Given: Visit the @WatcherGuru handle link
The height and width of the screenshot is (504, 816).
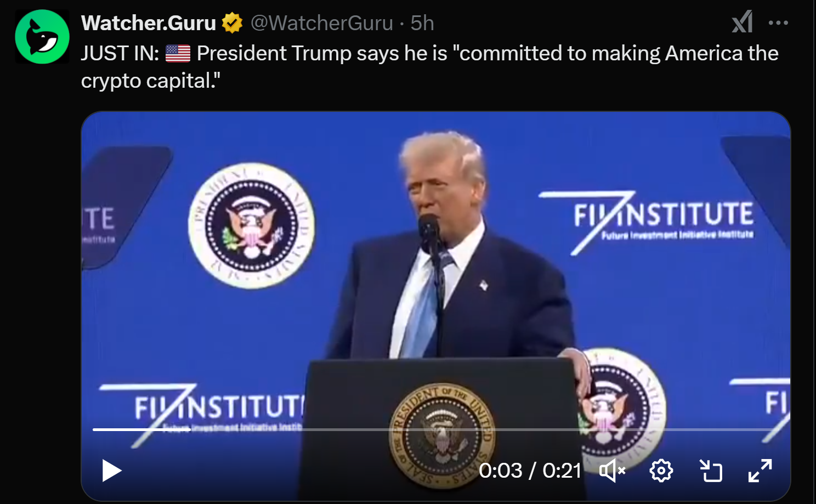Looking at the screenshot, I should coord(322,23).
